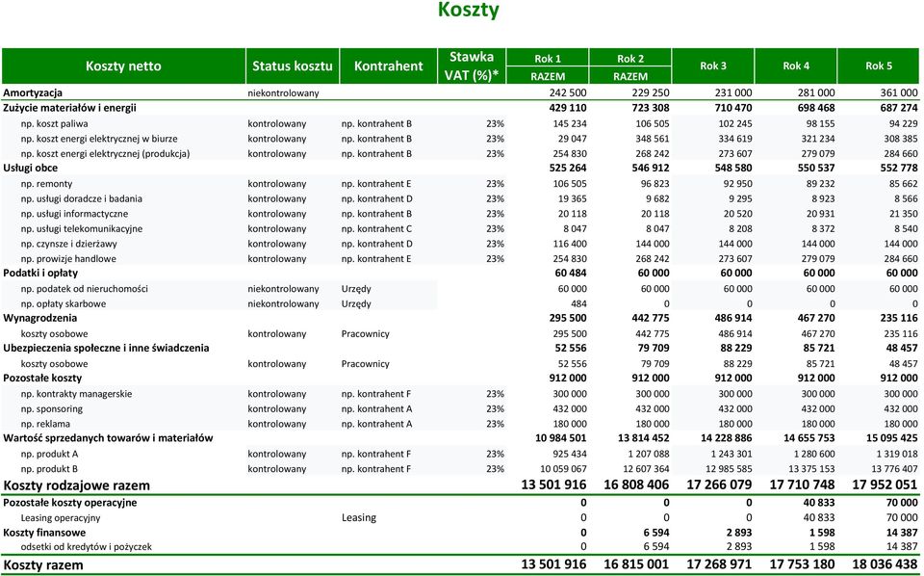Click the 'Leasing' contractor cell
The height and width of the screenshot is (576, 924).
[359, 517]
